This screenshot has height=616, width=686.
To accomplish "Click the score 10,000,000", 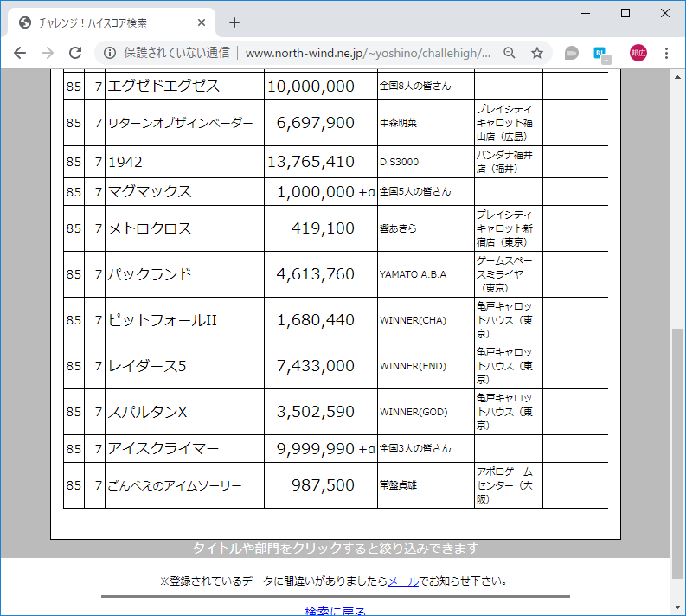I will (x=311, y=87).
